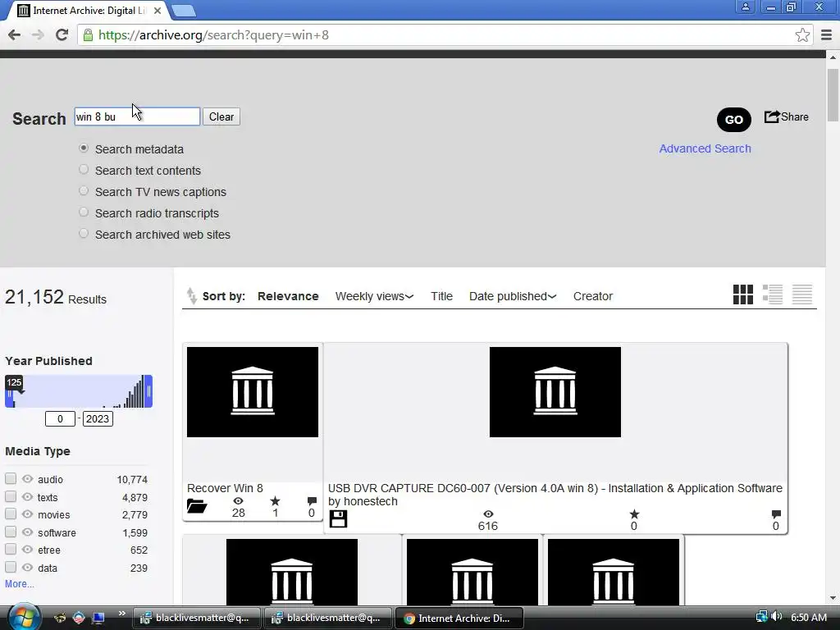Sort results by Relevance
The image size is (840, 630).
tap(288, 296)
